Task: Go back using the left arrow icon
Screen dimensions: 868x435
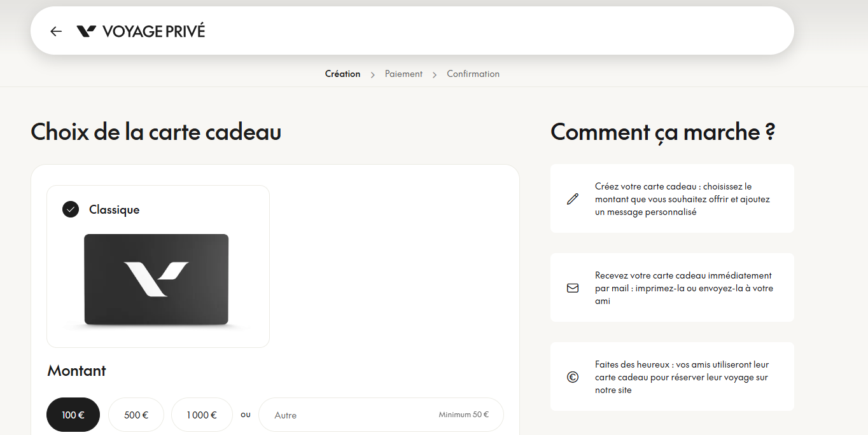Action: click(56, 31)
